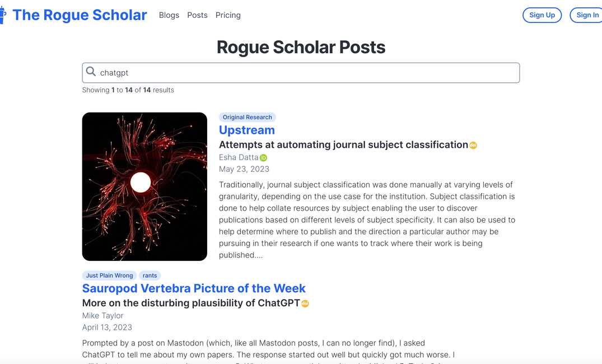Viewport: 602px width, 364px height.
Task: Open the journal classification post title
Action: click(x=340, y=144)
